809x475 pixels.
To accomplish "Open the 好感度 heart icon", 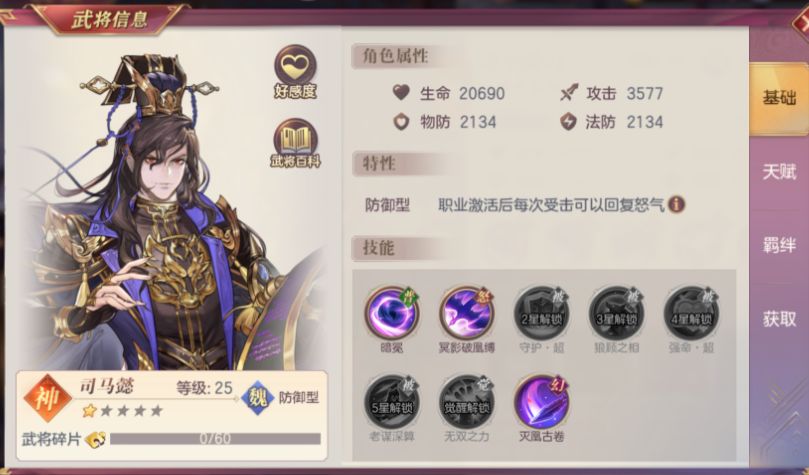I will (x=295, y=71).
